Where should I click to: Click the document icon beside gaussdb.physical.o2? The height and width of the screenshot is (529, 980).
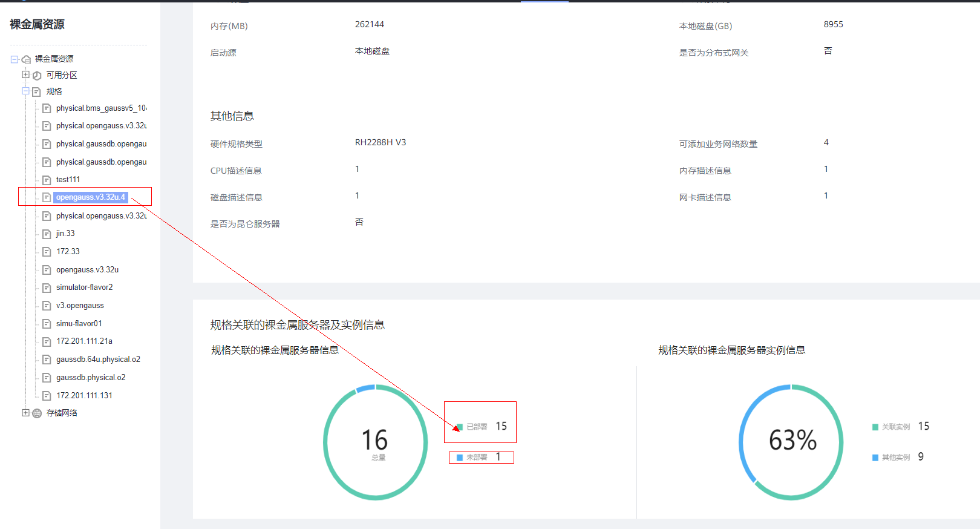point(47,378)
